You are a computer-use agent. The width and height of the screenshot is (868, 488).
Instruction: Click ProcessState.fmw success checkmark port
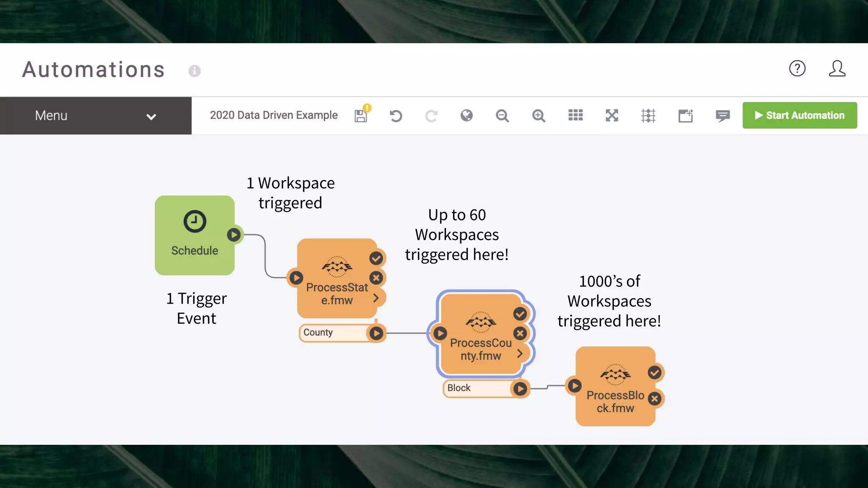pos(376,258)
